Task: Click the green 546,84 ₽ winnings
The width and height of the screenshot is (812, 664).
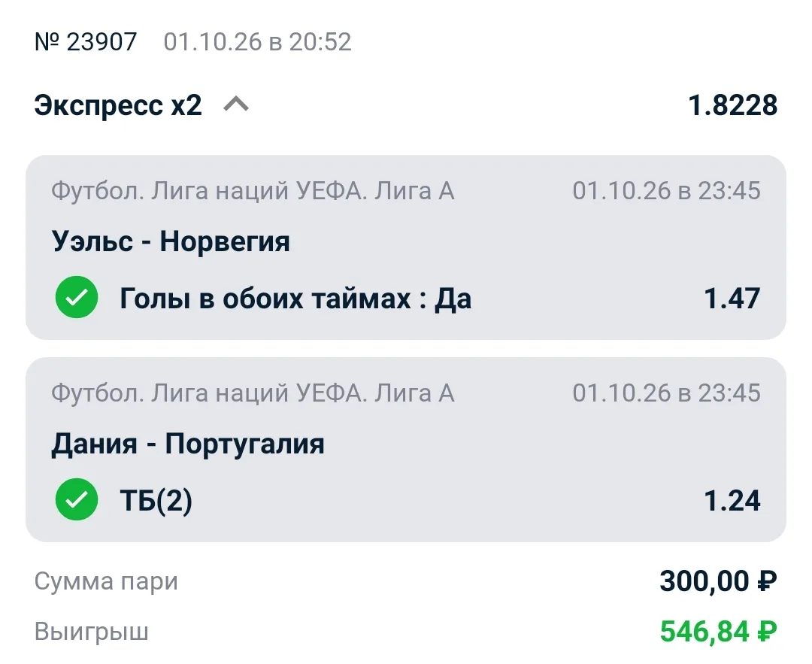Action: [x=718, y=632]
